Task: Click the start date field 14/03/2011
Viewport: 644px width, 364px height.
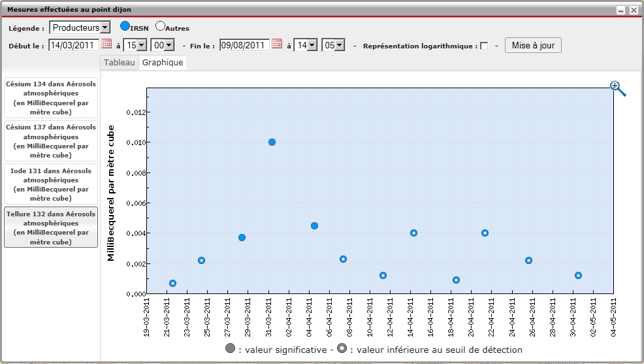Action: point(74,45)
